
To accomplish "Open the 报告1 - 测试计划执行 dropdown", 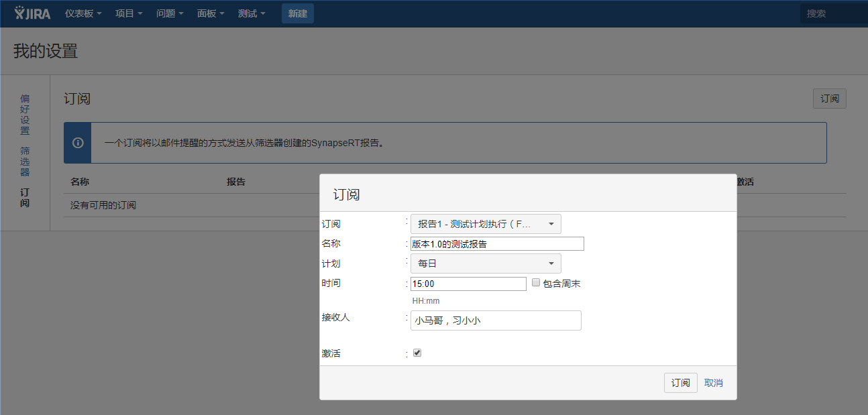I will pyautogui.click(x=486, y=224).
